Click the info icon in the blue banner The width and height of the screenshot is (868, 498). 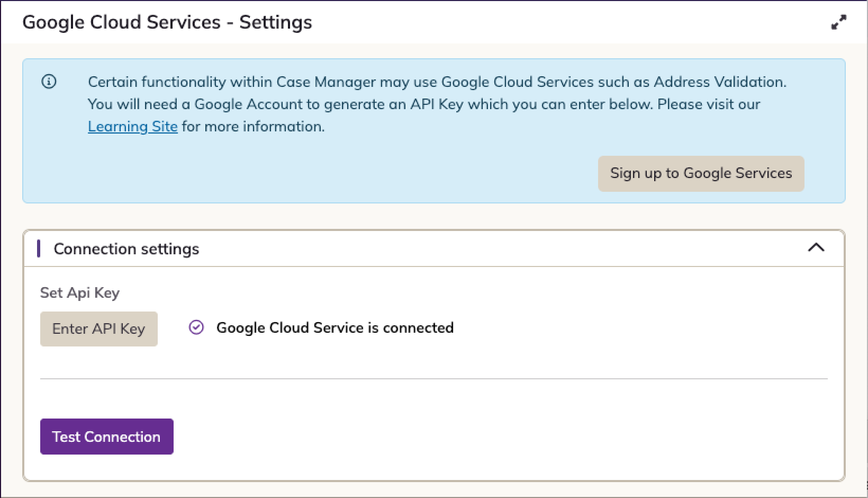click(49, 82)
